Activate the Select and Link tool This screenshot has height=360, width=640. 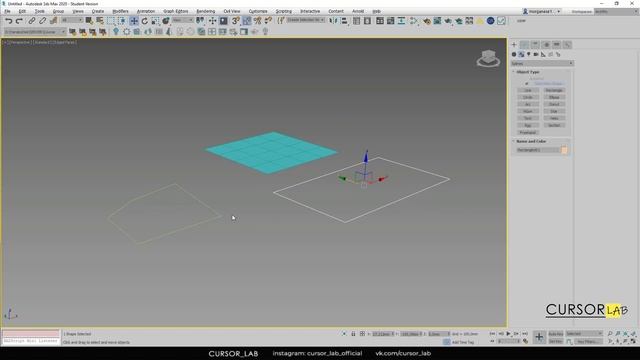(31, 20)
